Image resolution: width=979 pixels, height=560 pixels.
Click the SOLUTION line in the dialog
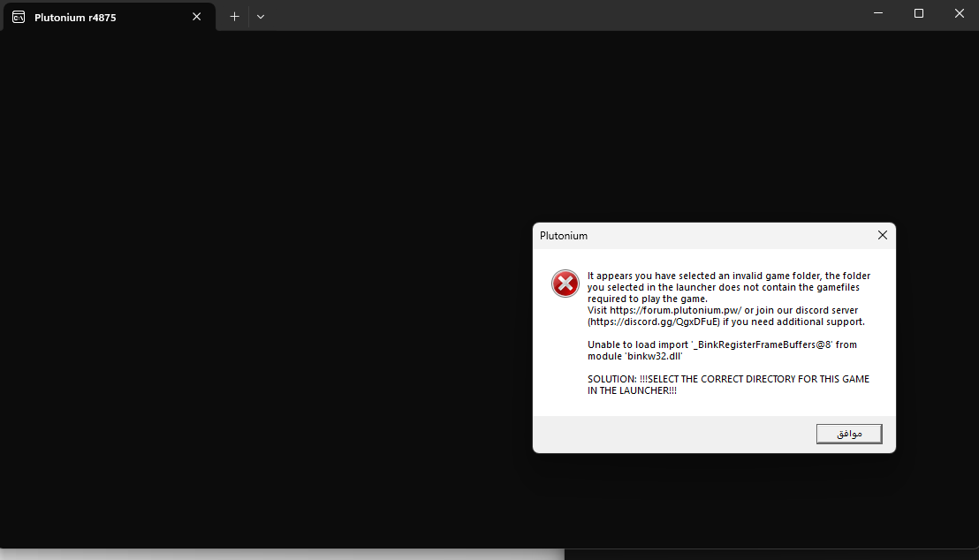(728, 384)
